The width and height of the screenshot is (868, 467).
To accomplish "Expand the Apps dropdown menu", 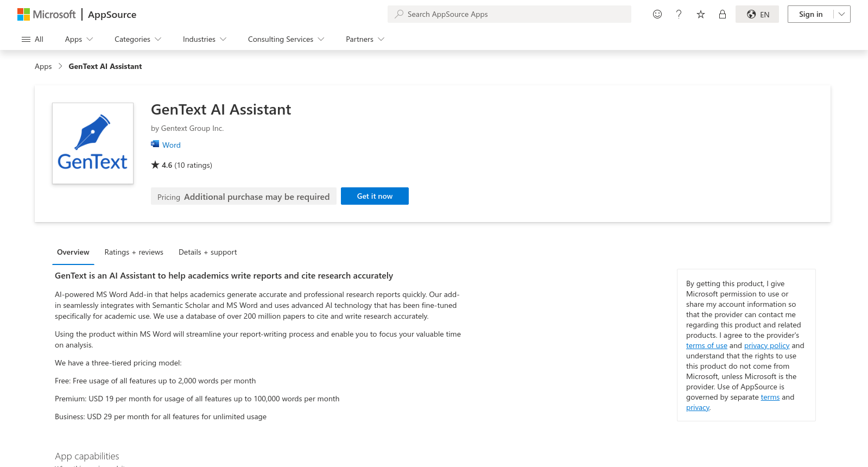I will [x=79, y=39].
